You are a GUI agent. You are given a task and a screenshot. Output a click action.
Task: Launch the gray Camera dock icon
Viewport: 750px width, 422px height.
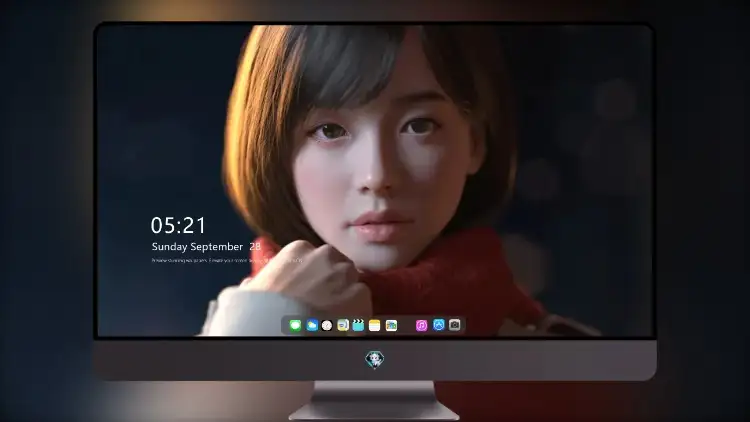455,325
